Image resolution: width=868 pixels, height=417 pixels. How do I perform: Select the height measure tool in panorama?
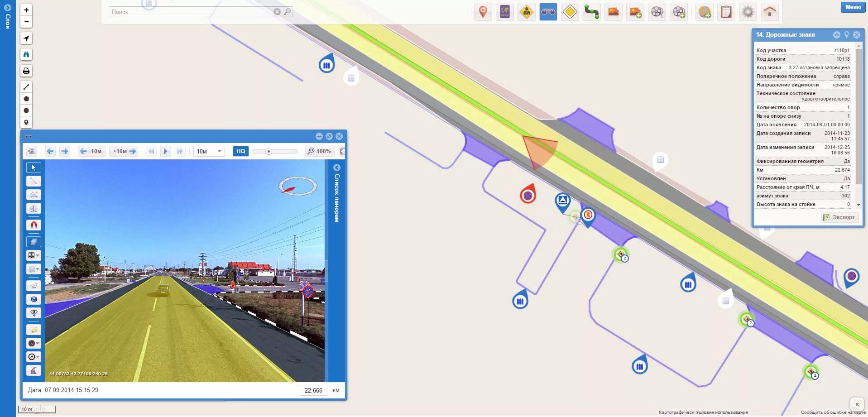click(x=34, y=208)
